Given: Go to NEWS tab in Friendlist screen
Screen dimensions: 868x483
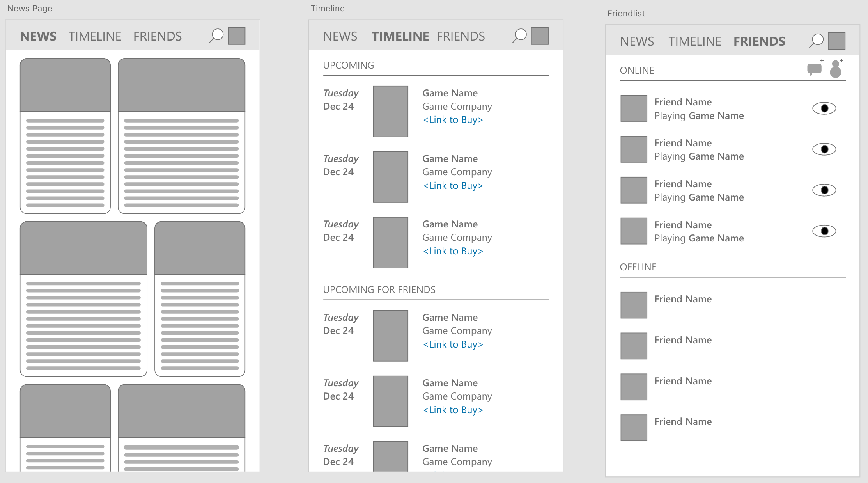Looking at the screenshot, I should coord(637,41).
